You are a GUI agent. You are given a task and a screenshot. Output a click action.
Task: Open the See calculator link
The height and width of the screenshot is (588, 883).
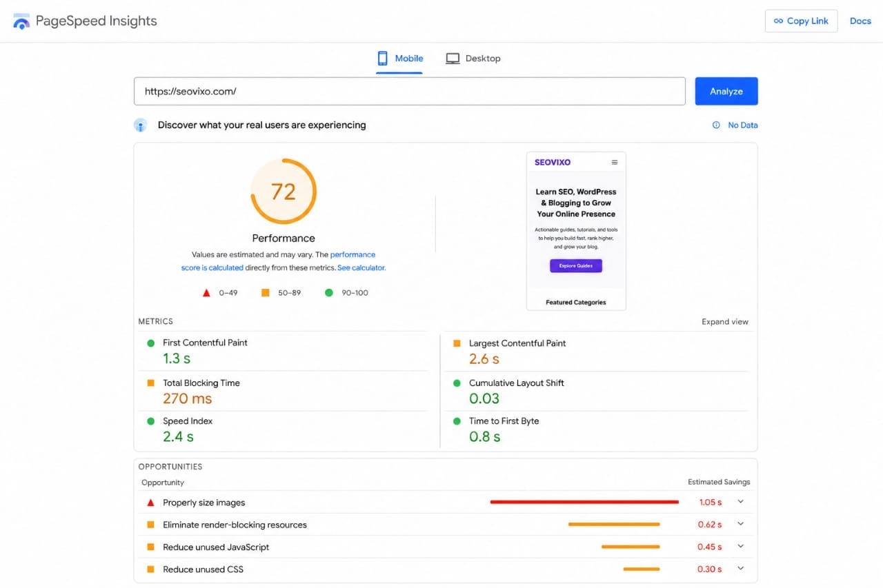pos(361,267)
